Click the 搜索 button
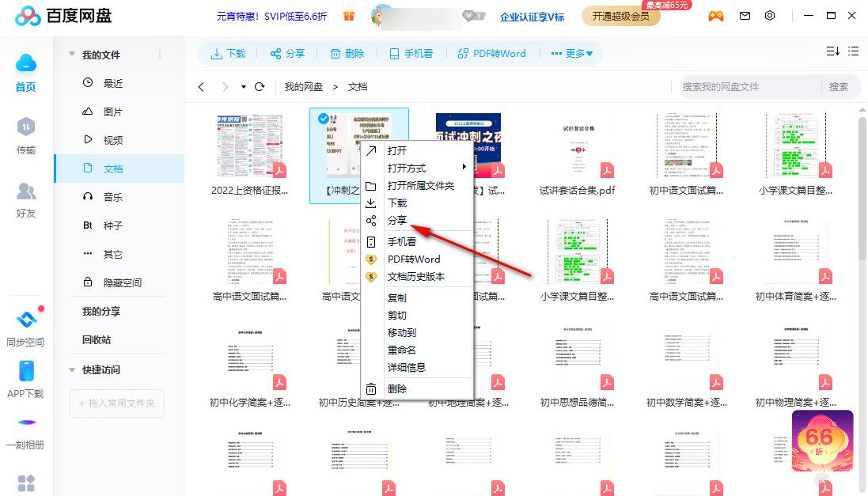Image resolution: width=868 pixels, height=496 pixels. point(838,87)
